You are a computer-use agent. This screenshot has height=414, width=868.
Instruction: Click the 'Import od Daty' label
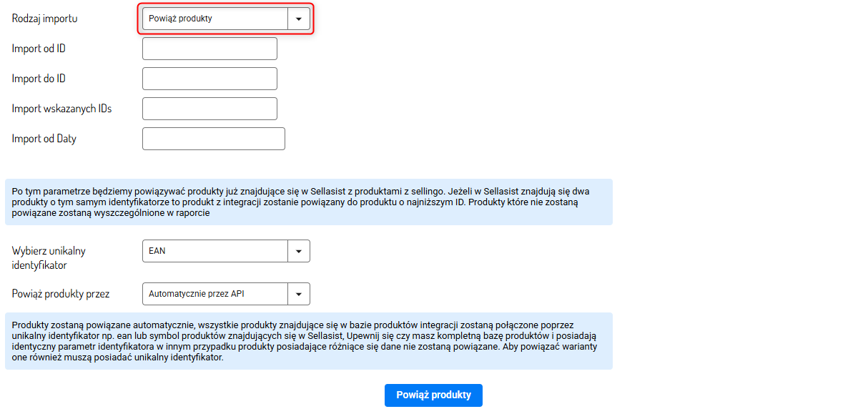(44, 139)
